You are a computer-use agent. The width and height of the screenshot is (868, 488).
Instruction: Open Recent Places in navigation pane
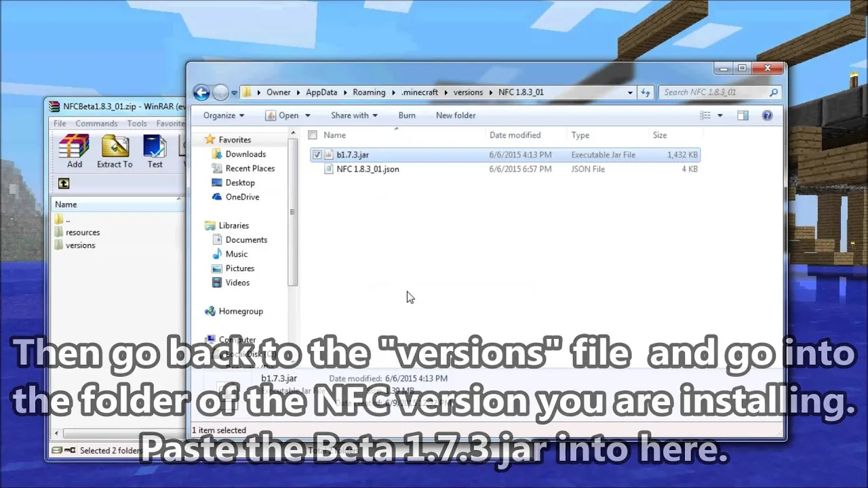pyautogui.click(x=250, y=168)
